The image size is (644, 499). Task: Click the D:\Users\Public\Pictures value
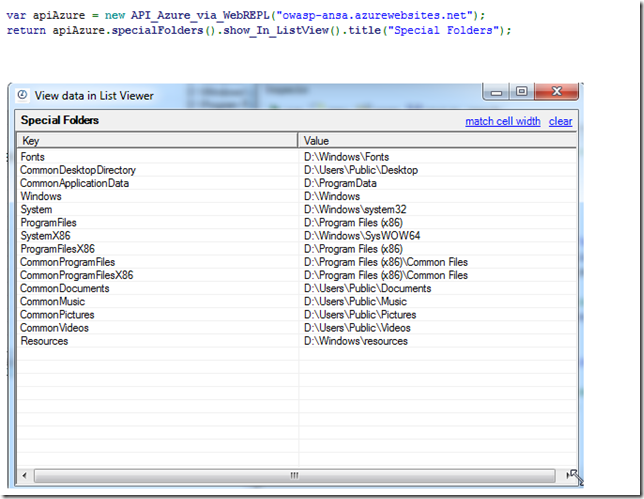pos(357,315)
